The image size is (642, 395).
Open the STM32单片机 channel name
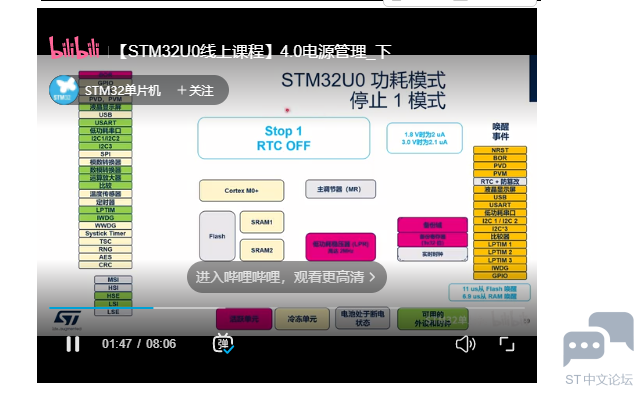(x=122, y=90)
